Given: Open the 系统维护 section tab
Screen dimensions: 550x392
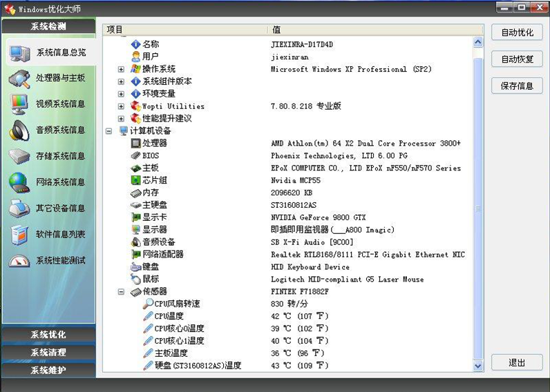Looking at the screenshot, I should [48, 371].
